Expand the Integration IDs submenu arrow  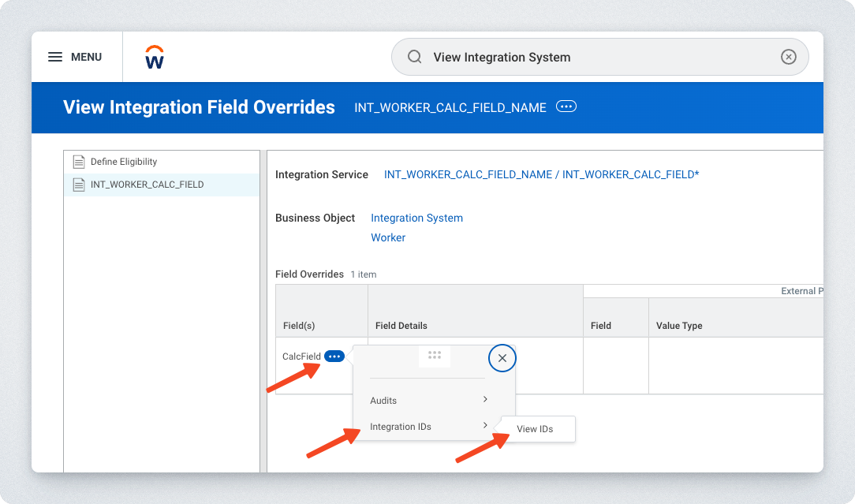coord(485,426)
